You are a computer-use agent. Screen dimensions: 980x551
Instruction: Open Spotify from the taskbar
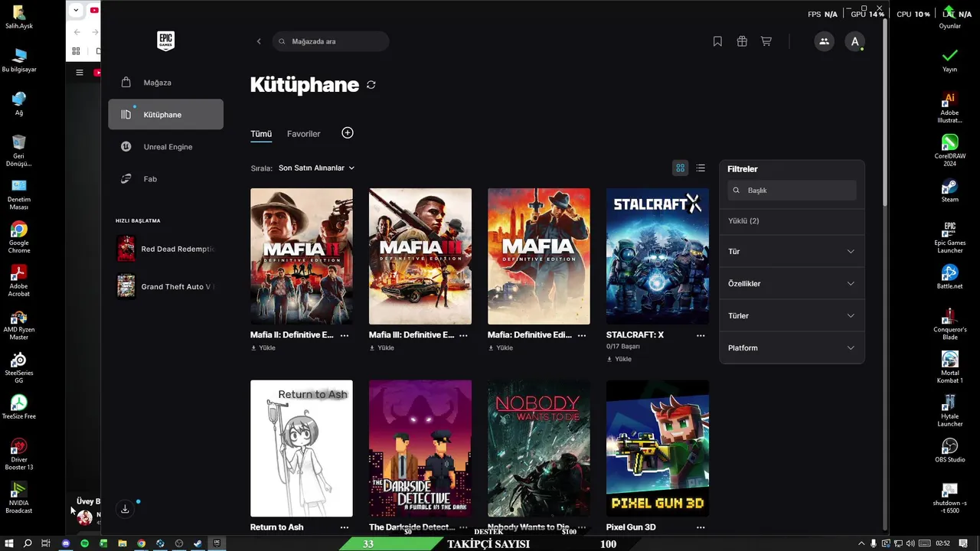84,543
